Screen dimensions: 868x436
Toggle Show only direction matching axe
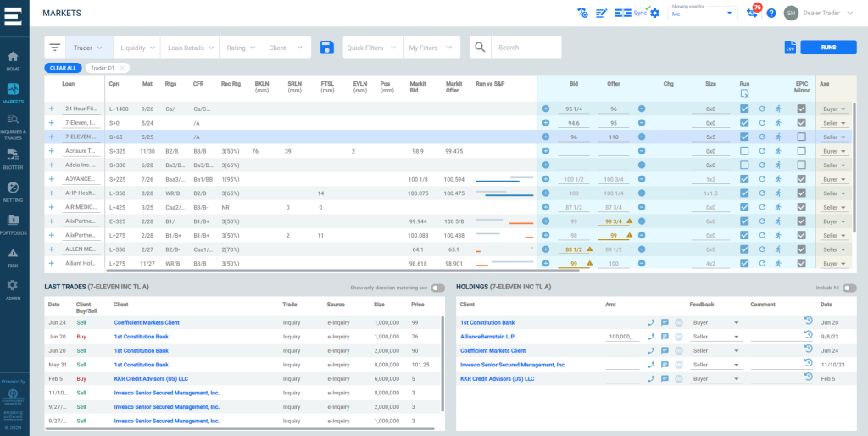click(437, 288)
